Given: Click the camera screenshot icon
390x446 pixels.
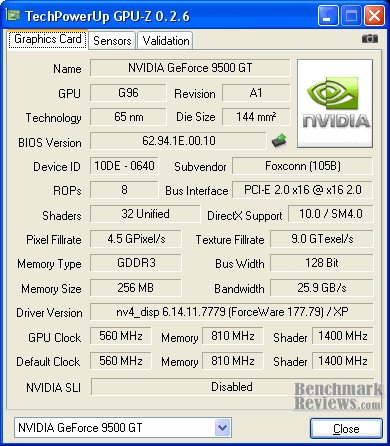Looking at the screenshot, I should point(370,39).
